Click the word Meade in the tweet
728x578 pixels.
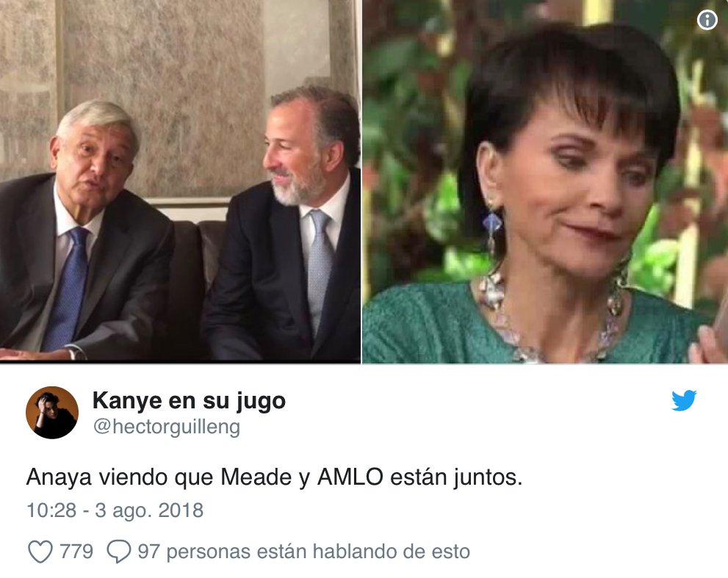(256, 477)
